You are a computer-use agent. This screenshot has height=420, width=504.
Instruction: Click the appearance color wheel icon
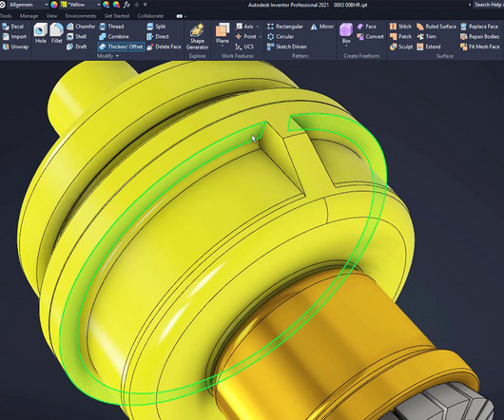click(54, 5)
